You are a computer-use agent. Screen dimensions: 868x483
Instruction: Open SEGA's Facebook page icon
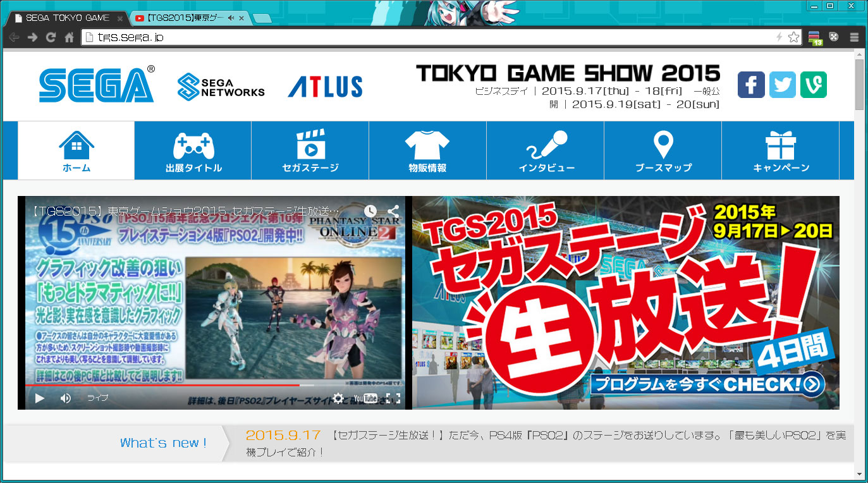[x=751, y=84]
